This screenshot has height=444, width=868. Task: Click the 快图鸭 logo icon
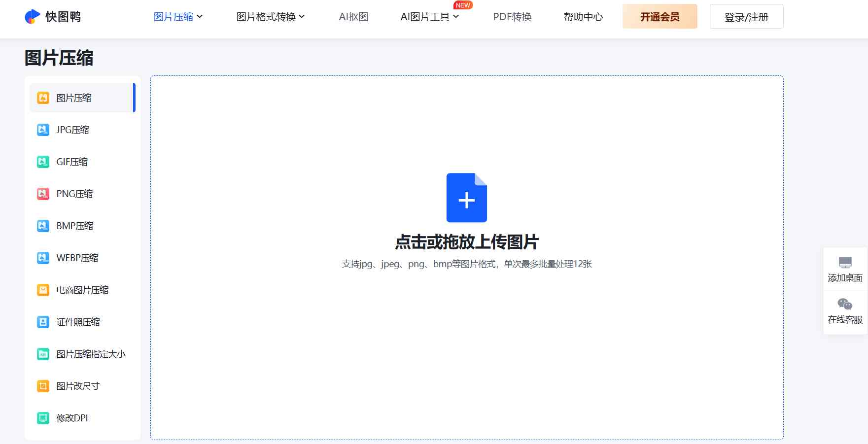[31, 16]
